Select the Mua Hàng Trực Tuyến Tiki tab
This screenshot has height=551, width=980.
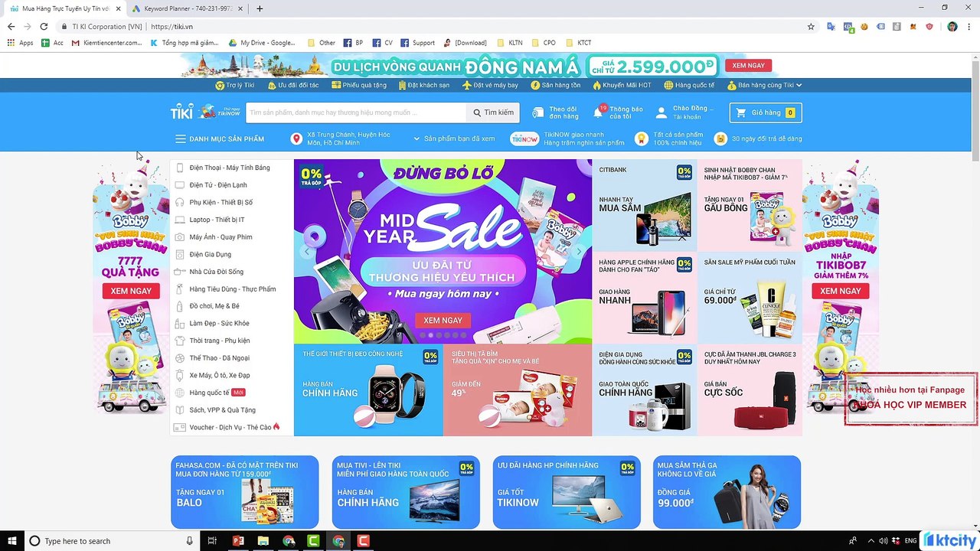[64, 8]
